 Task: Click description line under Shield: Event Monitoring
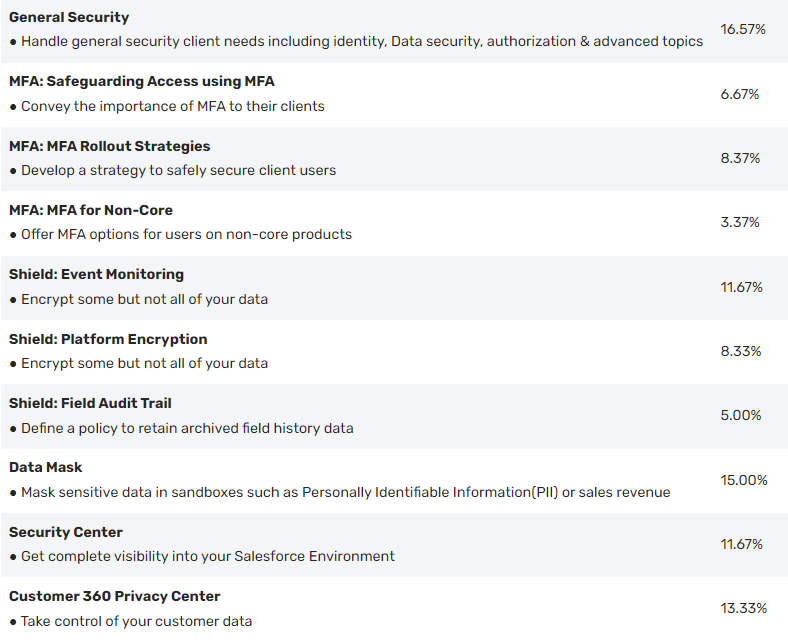tap(139, 299)
